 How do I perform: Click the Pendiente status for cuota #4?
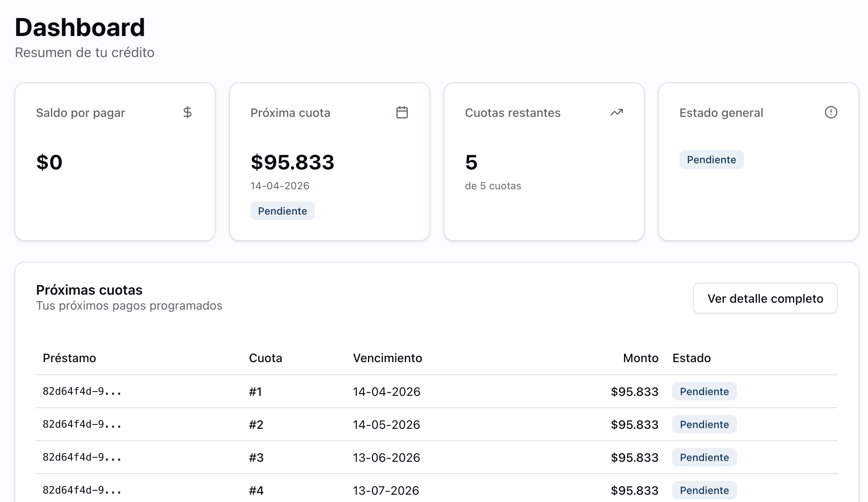(704, 490)
